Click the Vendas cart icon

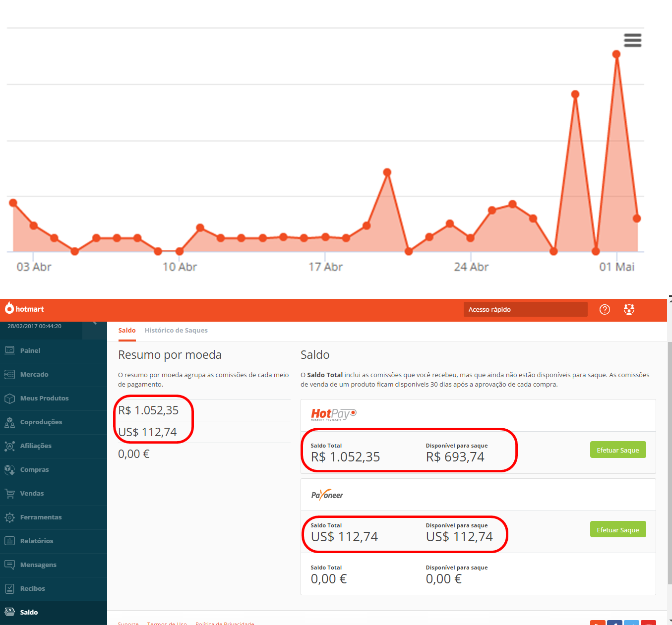(9, 493)
